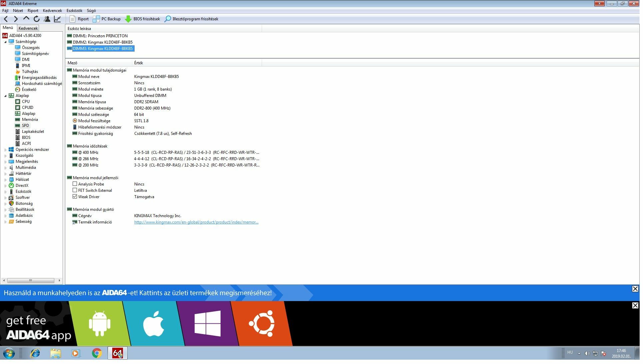
Task: Expand the Megjelenítés tree node
Action: [5, 162]
